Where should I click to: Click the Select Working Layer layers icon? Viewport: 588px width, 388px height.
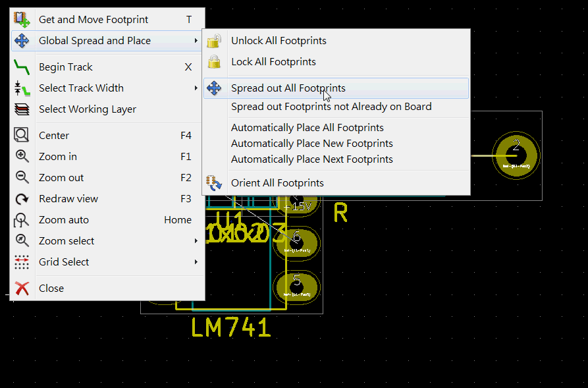22,109
